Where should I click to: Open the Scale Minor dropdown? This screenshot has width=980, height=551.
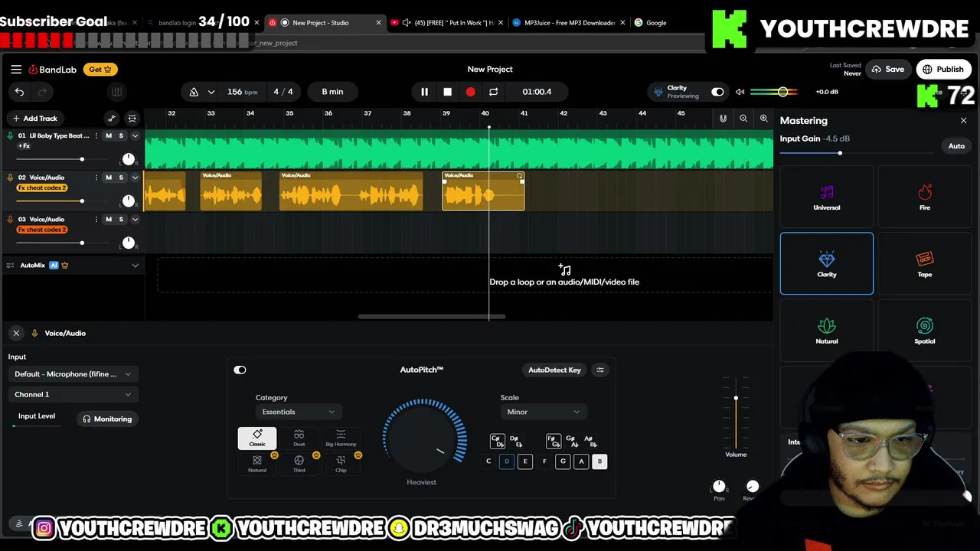point(543,412)
